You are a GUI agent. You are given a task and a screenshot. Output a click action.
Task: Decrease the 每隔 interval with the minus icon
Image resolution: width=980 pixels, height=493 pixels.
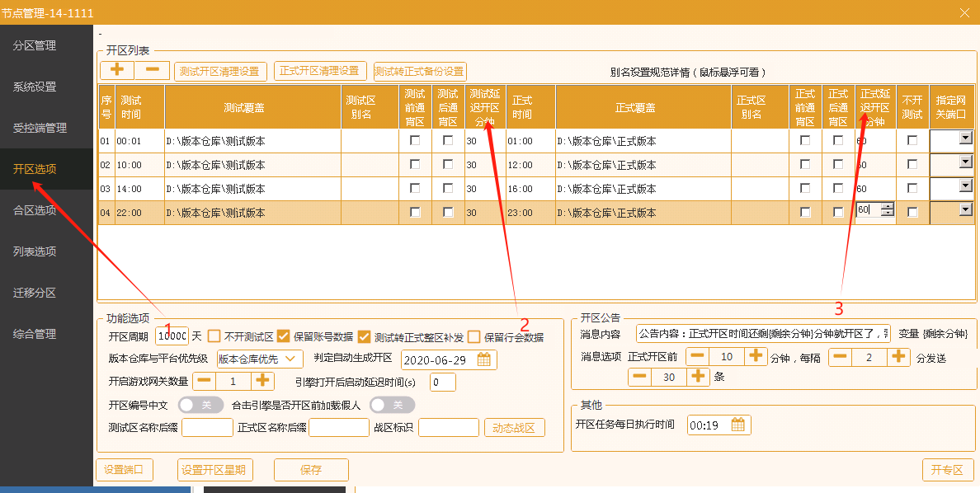[x=840, y=356]
